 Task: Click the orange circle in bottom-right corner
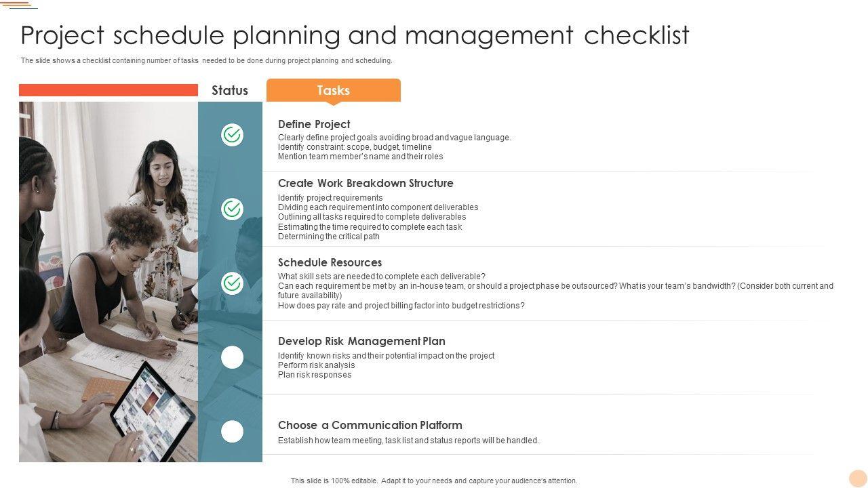pyautogui.click(x=858, y=479)
